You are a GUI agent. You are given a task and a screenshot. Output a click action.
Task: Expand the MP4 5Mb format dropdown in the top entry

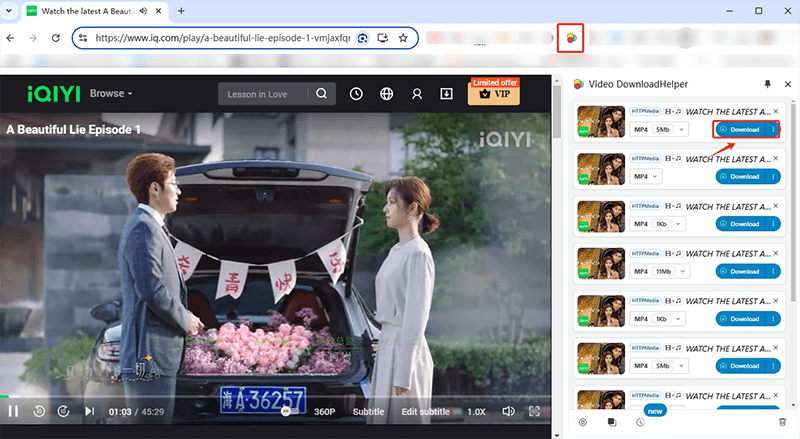659,130
